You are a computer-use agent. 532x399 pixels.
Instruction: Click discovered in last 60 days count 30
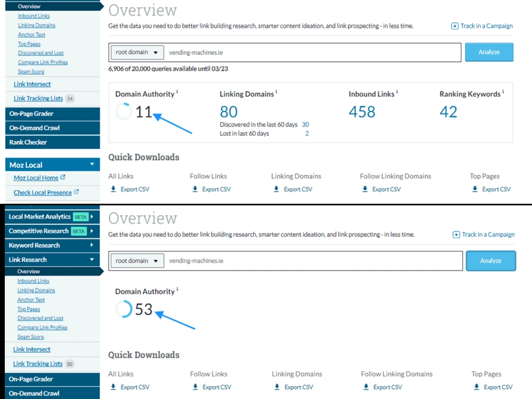(x=305, y=124)
